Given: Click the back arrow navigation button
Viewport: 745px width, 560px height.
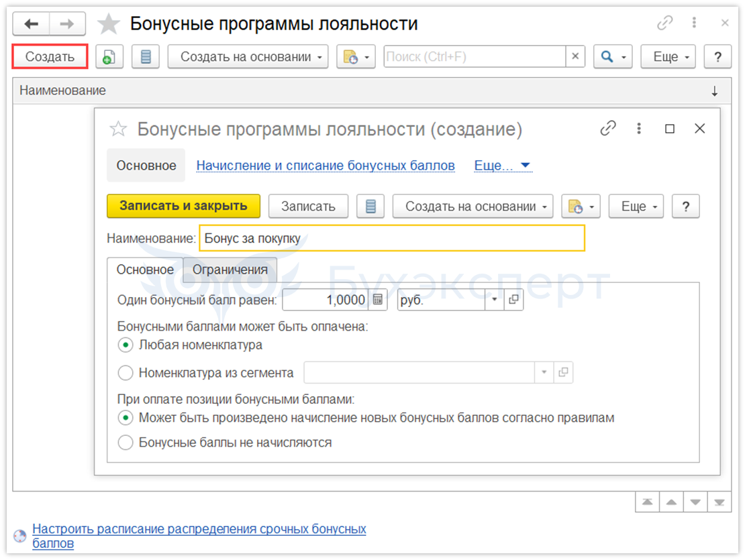Looking at the screenshot, I should (32, 25).
